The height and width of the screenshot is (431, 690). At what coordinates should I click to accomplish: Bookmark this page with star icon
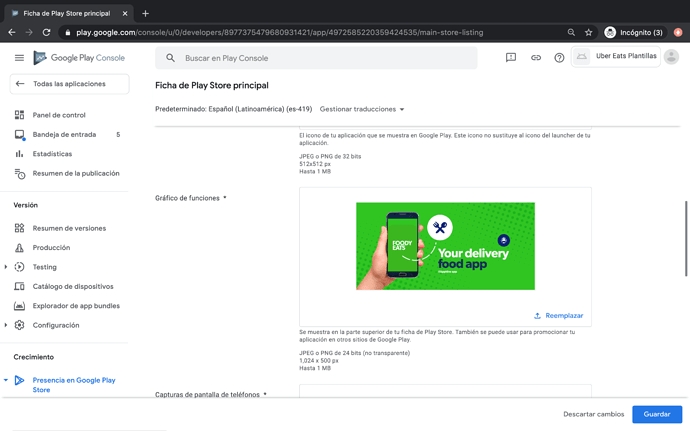pyautogui.click(x=588, y=32)
